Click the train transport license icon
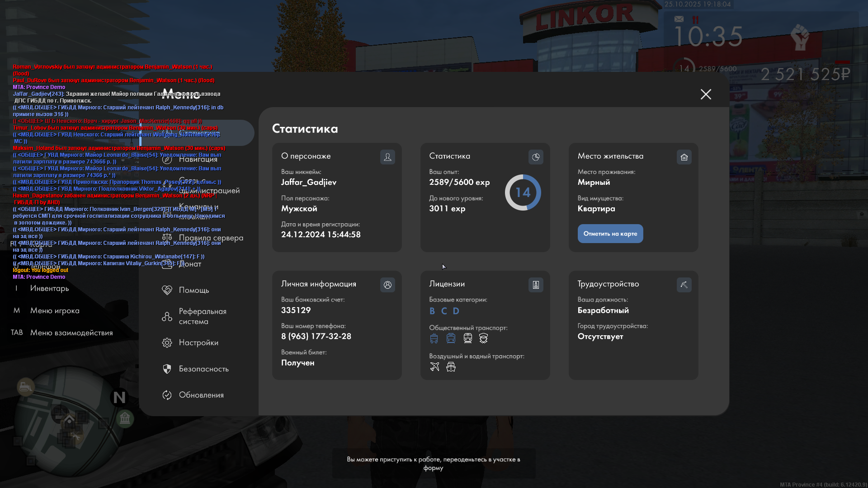868x488 pixels. click(x=467, y=338)
